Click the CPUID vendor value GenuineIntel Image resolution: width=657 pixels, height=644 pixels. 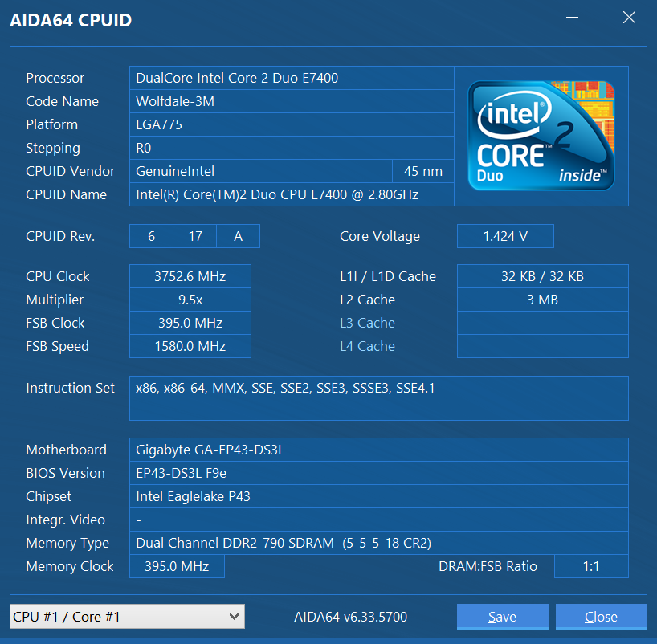coord(260,171)
